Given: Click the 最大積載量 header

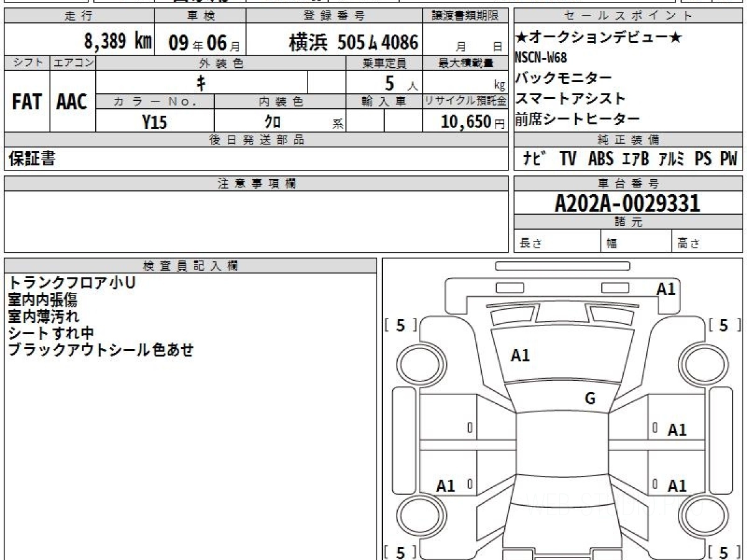Looking at the screenshot, I should point(466,63).
